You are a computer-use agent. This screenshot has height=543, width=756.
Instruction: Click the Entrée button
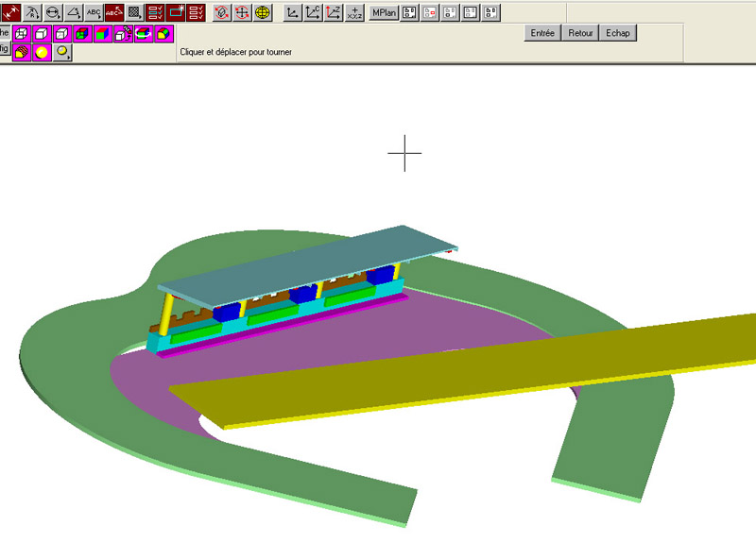[x=543, y=33]
